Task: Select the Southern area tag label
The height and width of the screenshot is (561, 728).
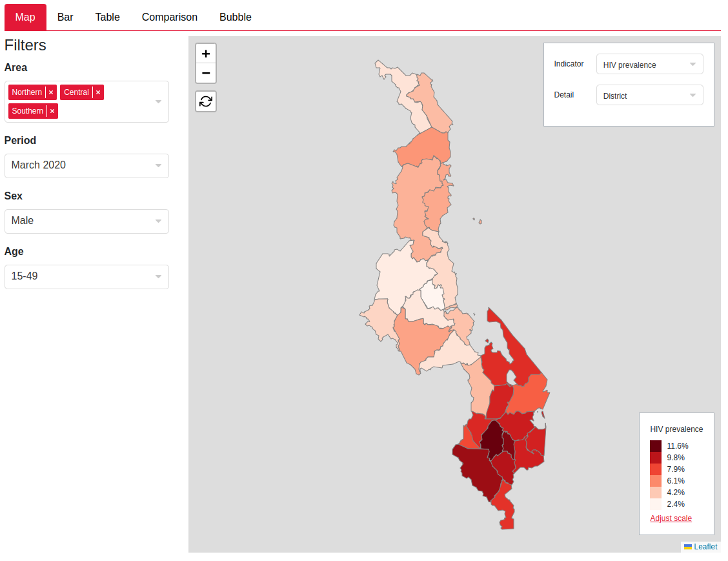Action: coord(27,111)
